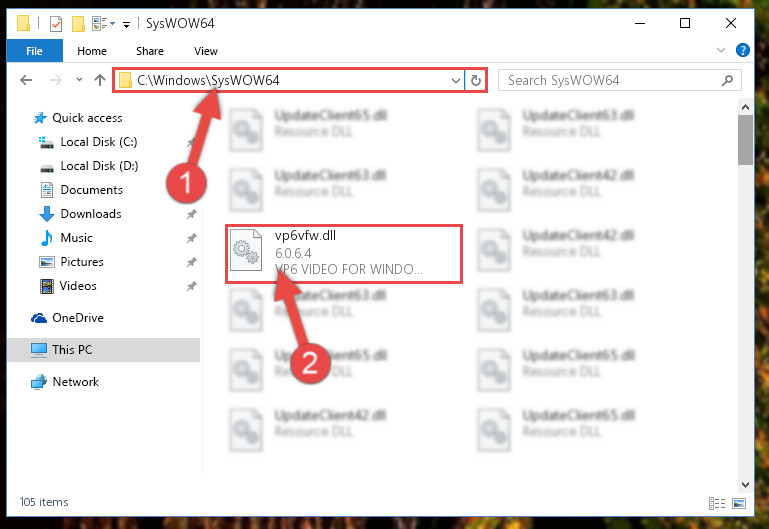Switch to details view layout icon
This screenshot has width=769, height=529.
pos(717,503)
